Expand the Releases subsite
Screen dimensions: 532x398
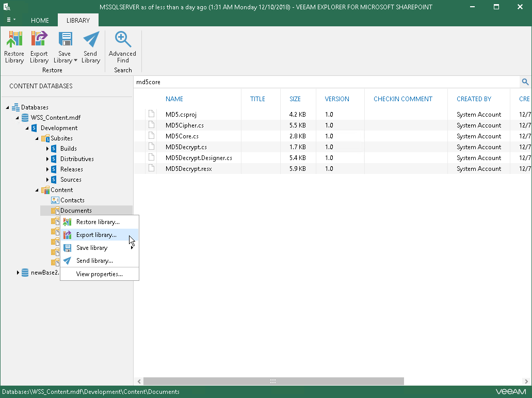click(47, 169)
